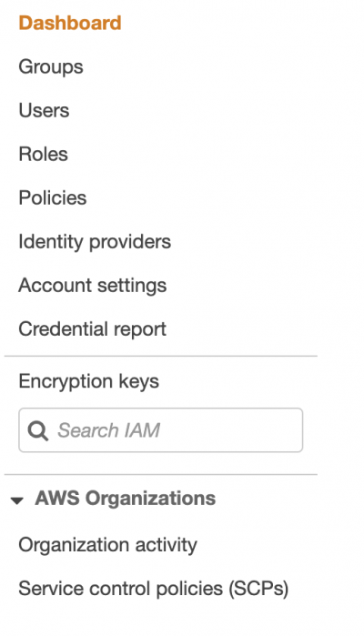Go to Groups in the sidebar
The image size is (364, 636).
[51, 67]
